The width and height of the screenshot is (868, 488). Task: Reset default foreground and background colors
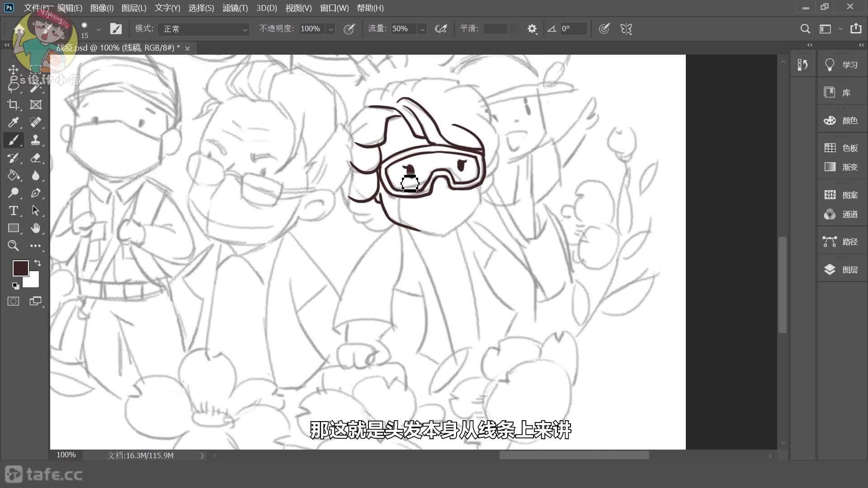click(15, 286)
